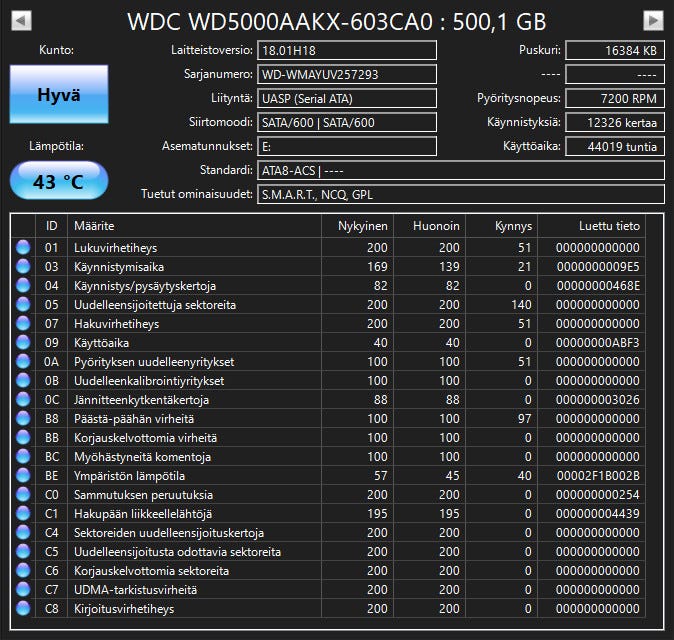The image size is (674, 640).
Task: Select the Hakuvirhetiheys attribute name
Action: click(116, 324)
